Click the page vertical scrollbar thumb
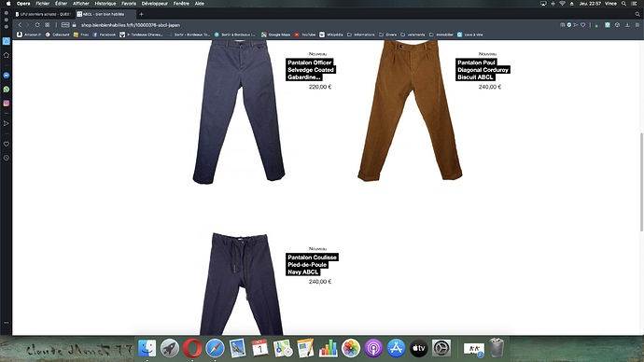This screenshot has height=362, width=644. pos(641,182)
